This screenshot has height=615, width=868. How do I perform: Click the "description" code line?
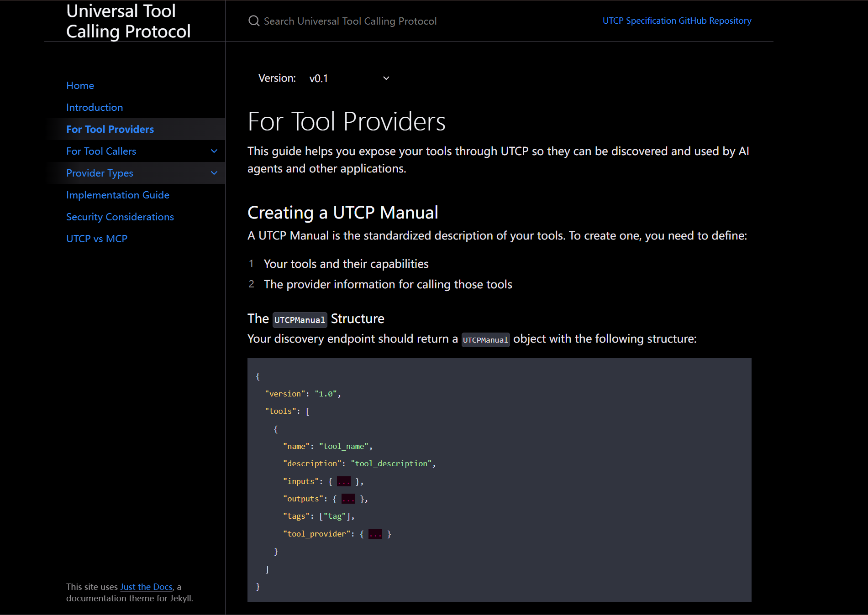tap(359, 464)
